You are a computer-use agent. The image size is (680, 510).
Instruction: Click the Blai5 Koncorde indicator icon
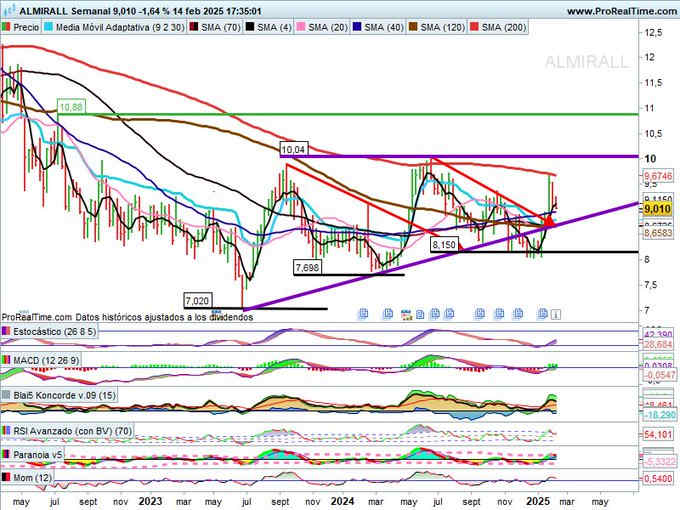pos(6,396)
